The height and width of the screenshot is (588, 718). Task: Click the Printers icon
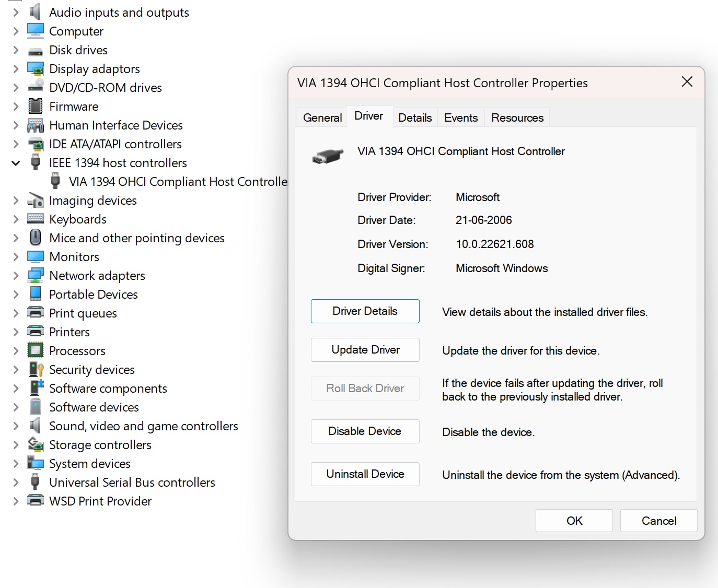(35, 331)
